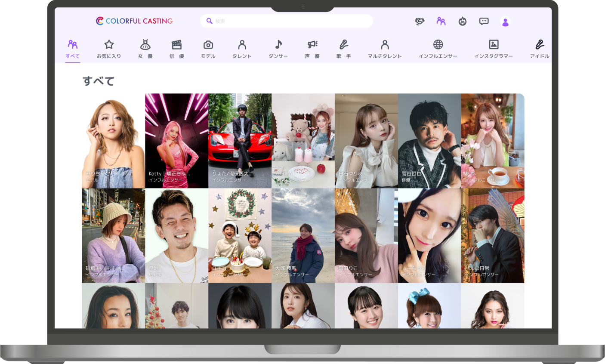Open the ハルの日常 profile card
The height and width of the screenshot is (364, 605).
tap(493, 235)
